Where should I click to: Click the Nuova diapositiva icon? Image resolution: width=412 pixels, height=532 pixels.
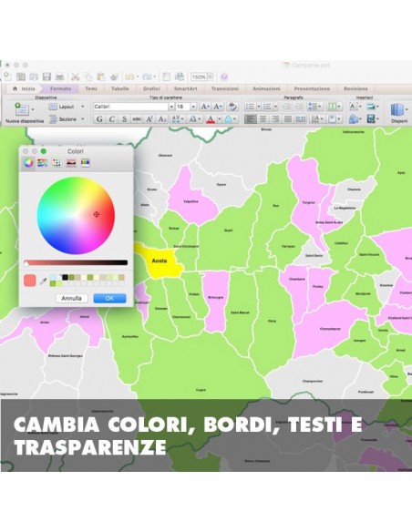coord(21,109)
